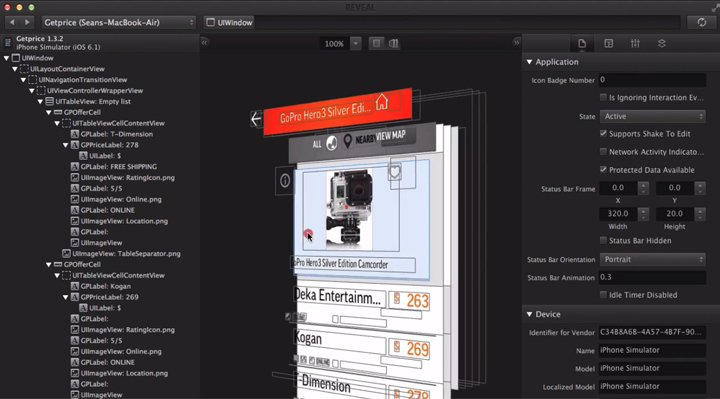Viewport: 720px width, 399px height.
Task: Toggle Protected Data Available checkbox
Action: [603, 169]
